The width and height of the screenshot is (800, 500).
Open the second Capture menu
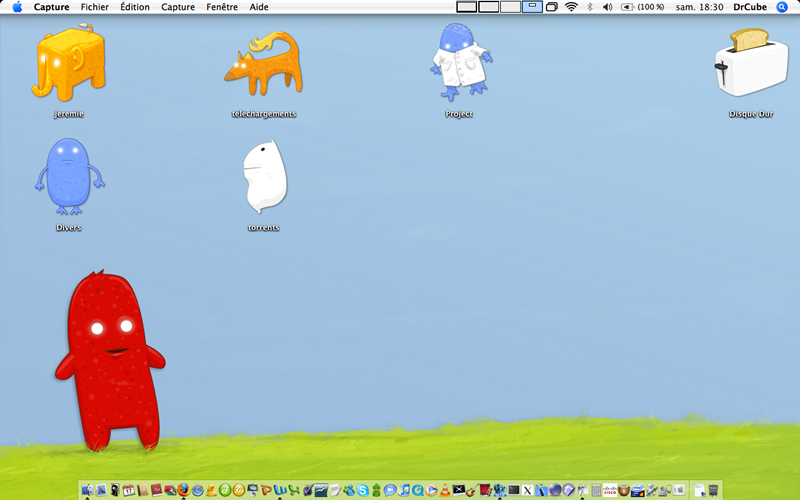coord(178,7)
